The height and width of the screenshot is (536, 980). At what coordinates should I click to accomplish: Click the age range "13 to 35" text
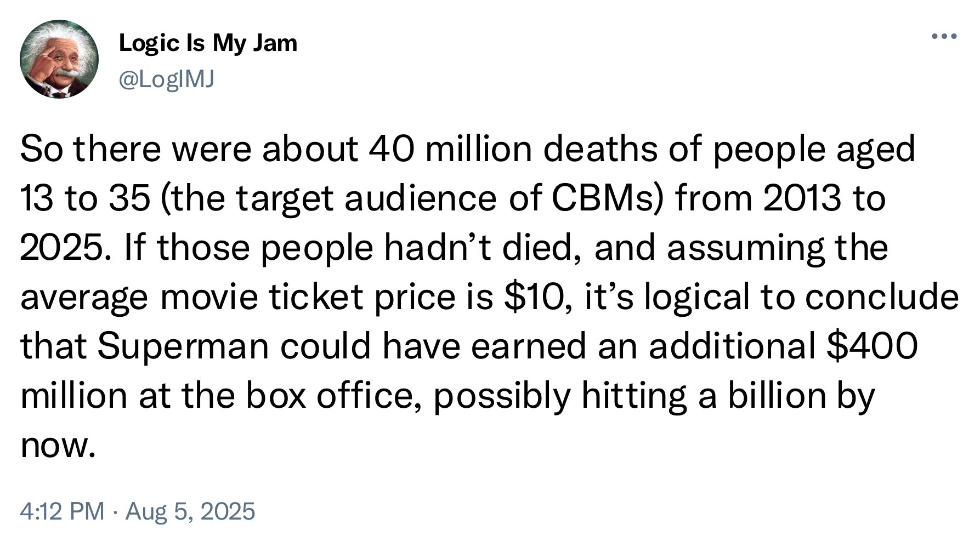85,198
